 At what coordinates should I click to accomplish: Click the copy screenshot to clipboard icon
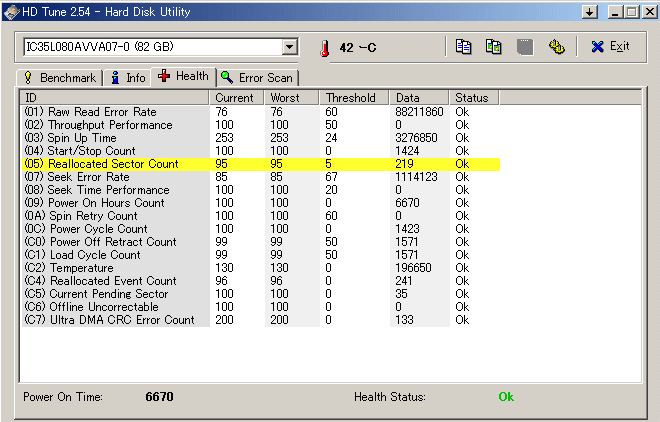point(494,47)
